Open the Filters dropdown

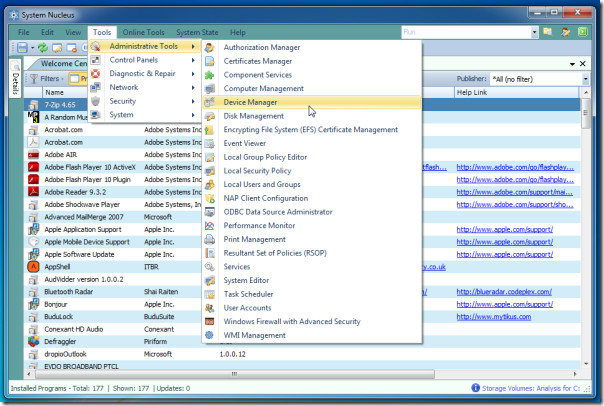[47, 79]
